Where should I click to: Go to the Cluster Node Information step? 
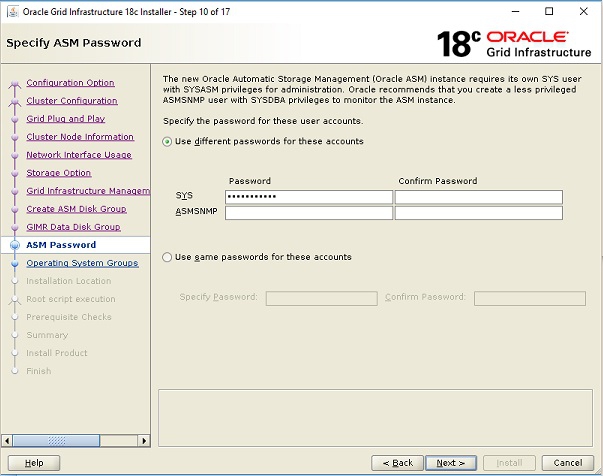[80, 137]
